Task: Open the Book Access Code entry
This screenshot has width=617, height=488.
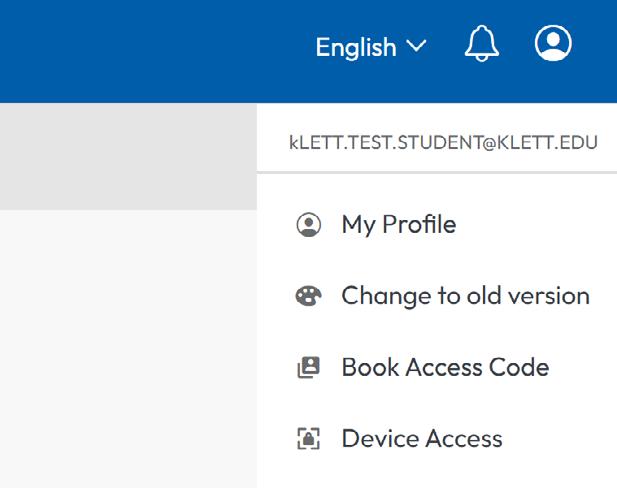Action: 445,367
